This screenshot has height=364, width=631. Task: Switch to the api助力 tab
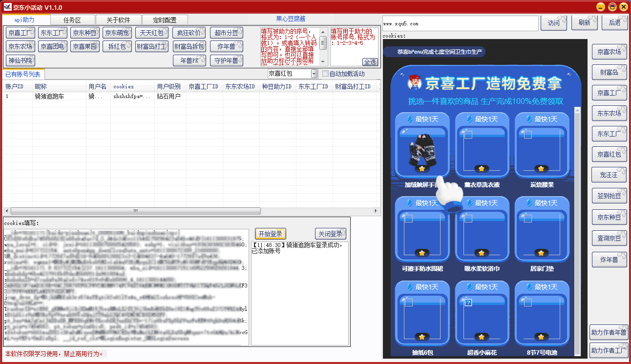25,20
